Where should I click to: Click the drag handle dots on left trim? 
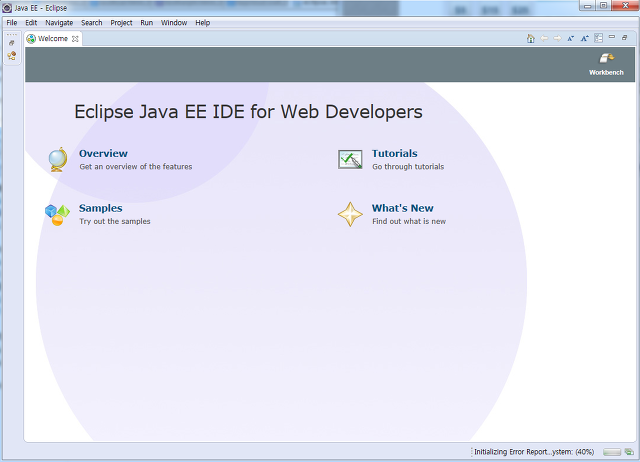pyautogui.click(x=12, y=35)
